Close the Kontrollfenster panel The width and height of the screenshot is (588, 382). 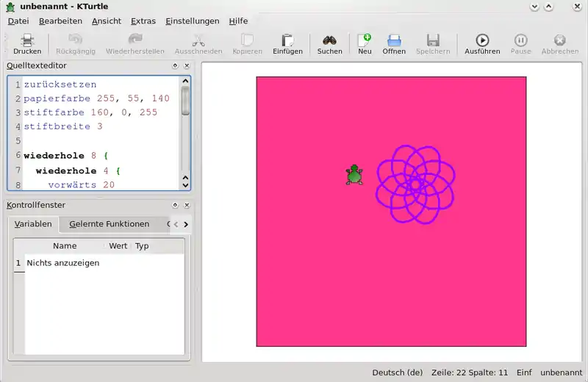(x=187, y=205)
